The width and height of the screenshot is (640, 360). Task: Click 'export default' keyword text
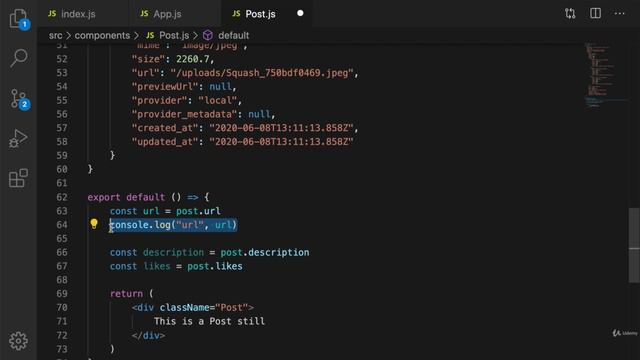(126, 197)
